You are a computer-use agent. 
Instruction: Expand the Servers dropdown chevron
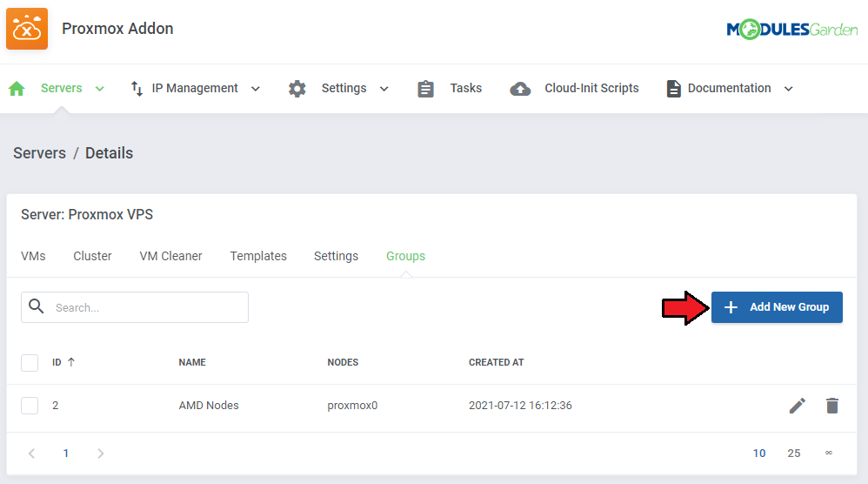coord(100,89)
